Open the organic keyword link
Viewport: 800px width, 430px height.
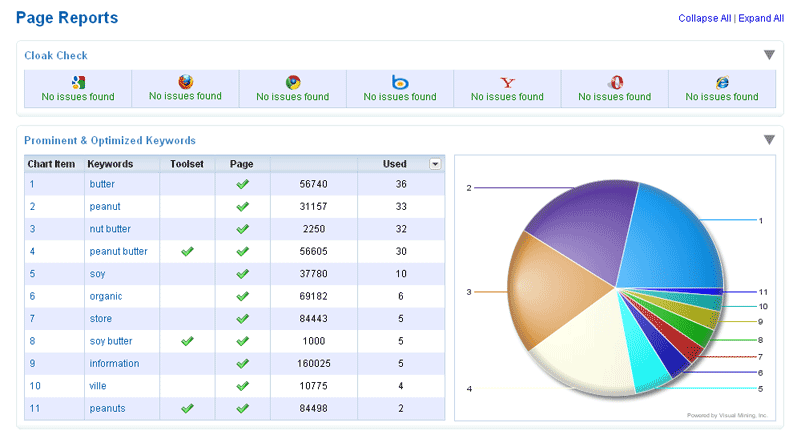click(x=106, y=296)
